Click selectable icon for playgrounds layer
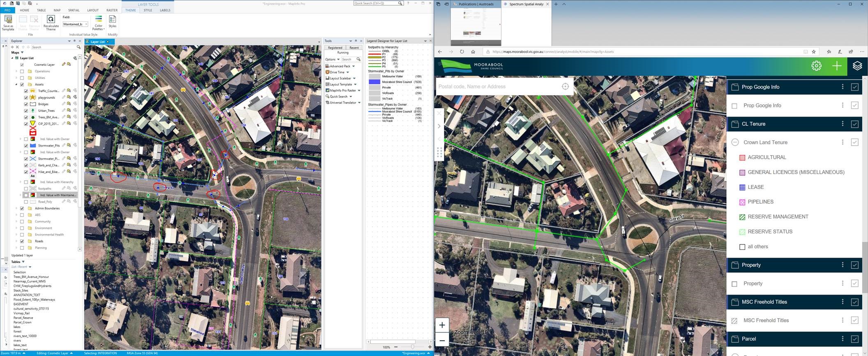 point(69,98)
